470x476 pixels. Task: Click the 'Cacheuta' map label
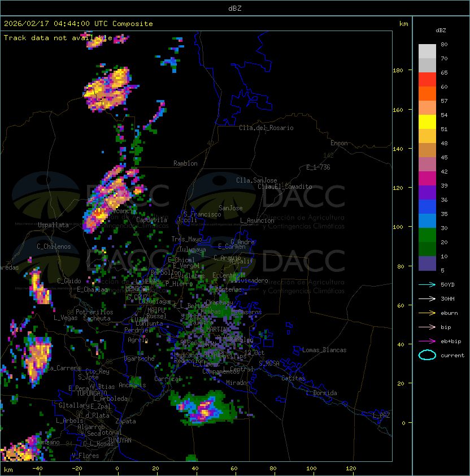[x=97, y=318]
